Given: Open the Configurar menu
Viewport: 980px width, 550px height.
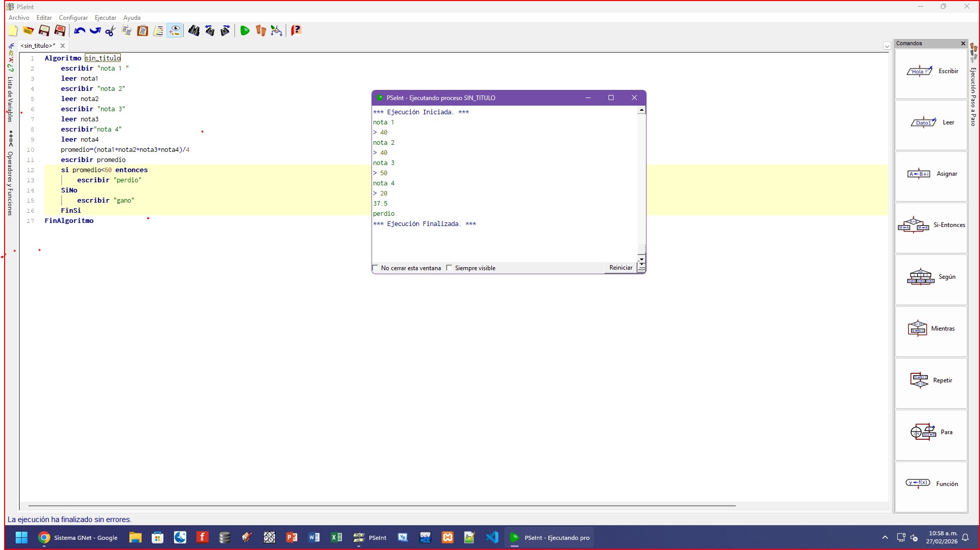Looking at the screenshot, I should (73, 18).
